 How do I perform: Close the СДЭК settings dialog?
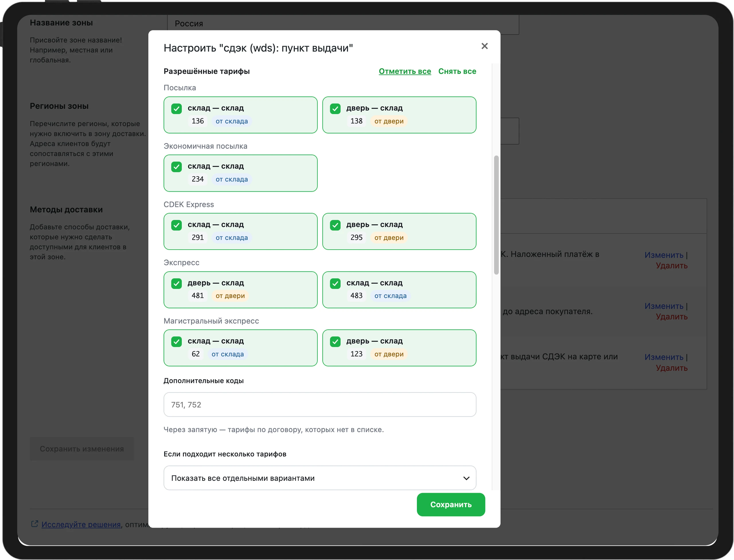484,46
